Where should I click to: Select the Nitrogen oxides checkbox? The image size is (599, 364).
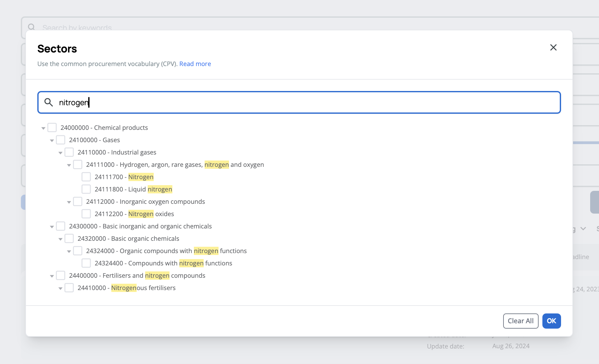86,214
